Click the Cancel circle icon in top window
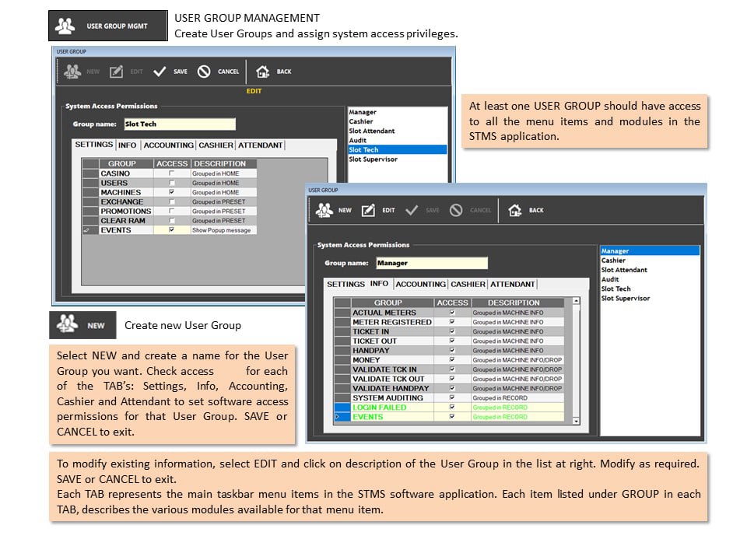The image size is (747, 560). 204,72
